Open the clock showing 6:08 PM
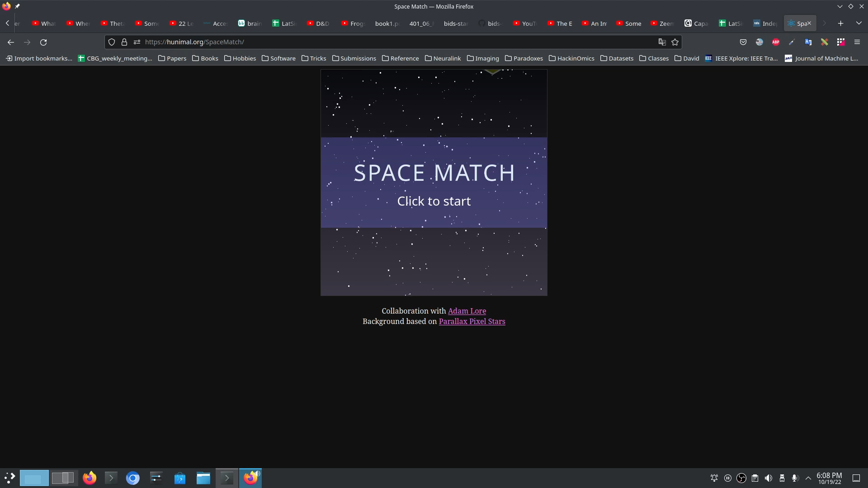This screenshot has height=488, width=868. pyautogui.click(x=829, y=478)
